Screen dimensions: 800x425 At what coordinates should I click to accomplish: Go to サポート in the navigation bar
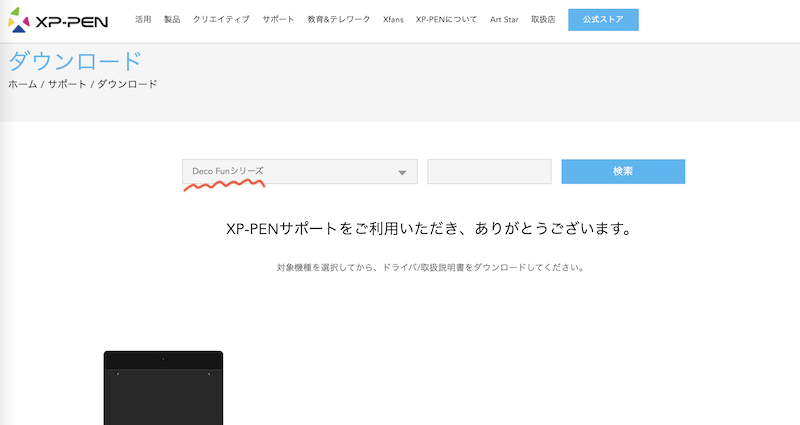pyautogui.click(x=279, y=20)
